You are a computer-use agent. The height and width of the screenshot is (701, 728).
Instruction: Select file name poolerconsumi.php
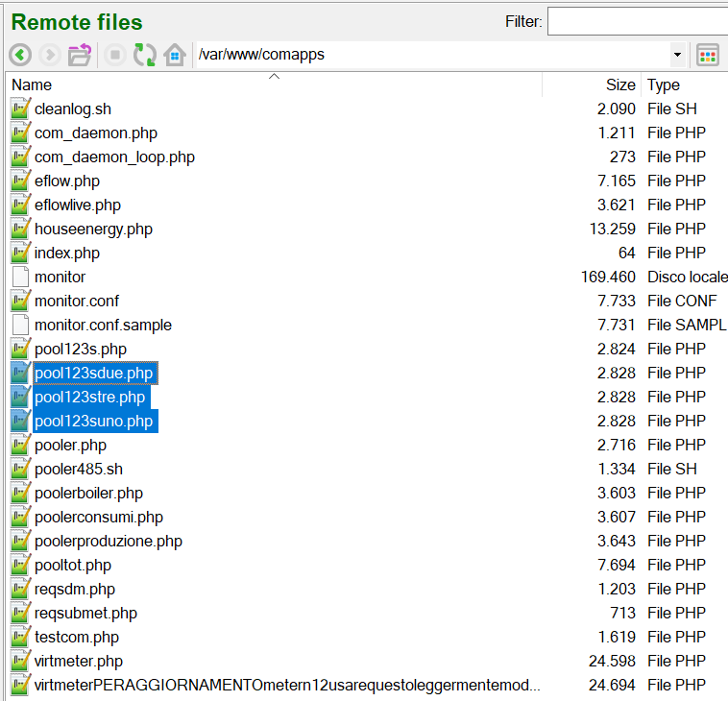point(99,518)
